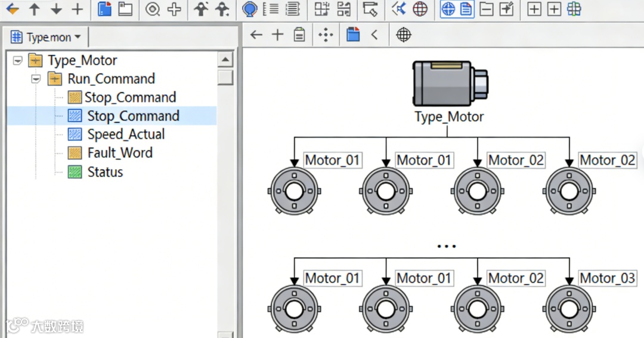The height and width of the screenshot is (338, 644).
Task: Click the blue balloon globe icon
Action: point(249,9)
